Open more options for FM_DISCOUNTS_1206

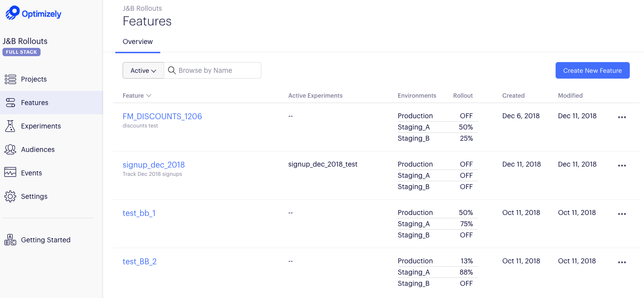pos(622,117)
